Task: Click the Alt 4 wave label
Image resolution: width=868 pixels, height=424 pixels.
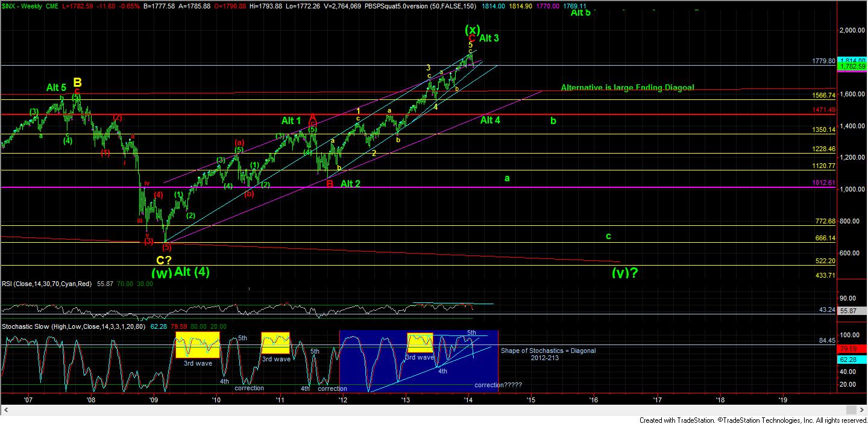Action: point(490,120)
